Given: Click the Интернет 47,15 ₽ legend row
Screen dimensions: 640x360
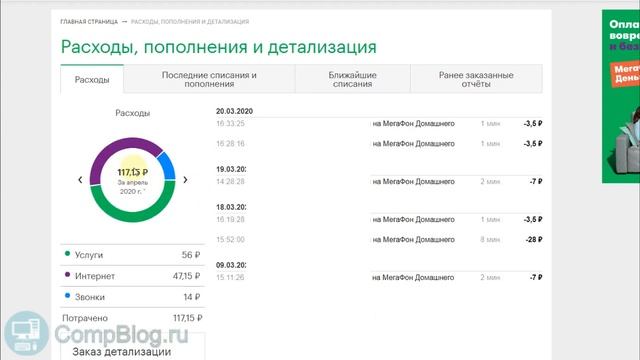Looking at the screenshot, I should coord(133,276).
